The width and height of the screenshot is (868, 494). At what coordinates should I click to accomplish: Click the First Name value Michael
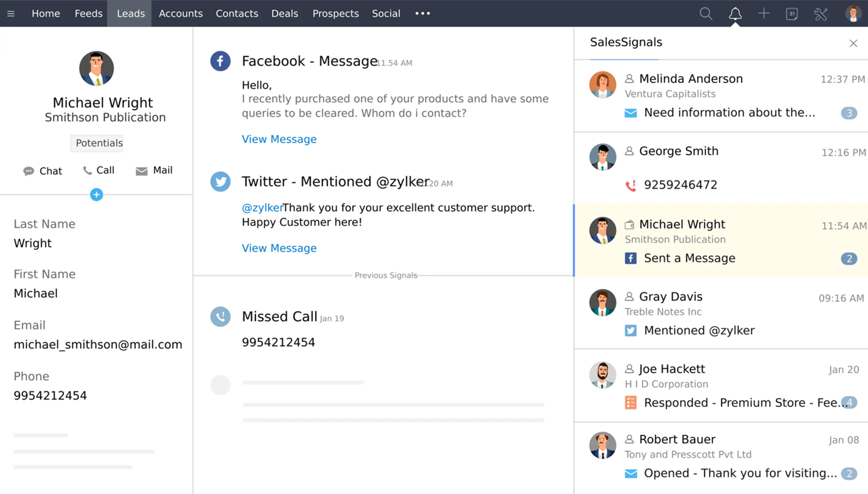(x=36, y=293)
